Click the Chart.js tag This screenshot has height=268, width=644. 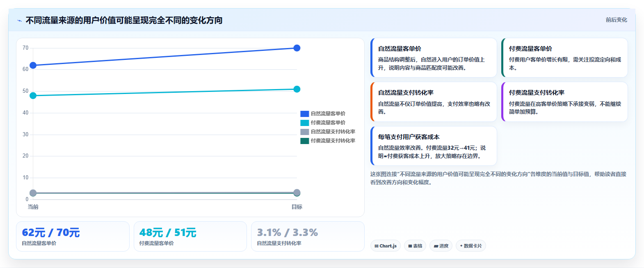point(386,246)
